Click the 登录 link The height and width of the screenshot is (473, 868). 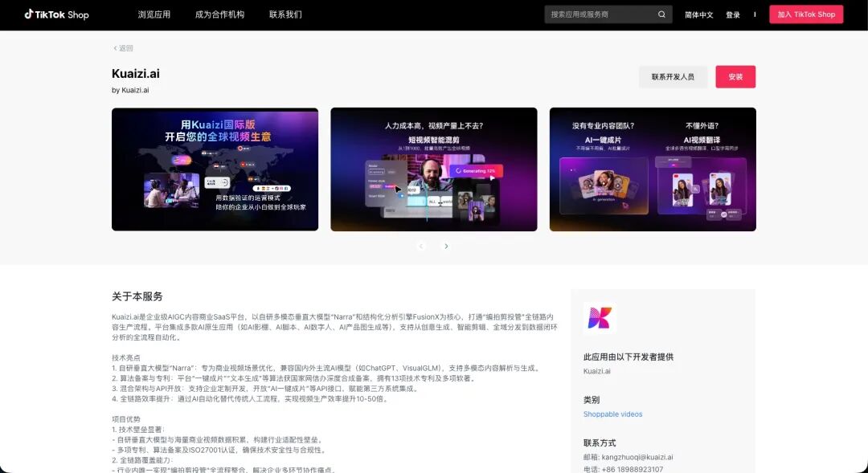pos(733,15)
